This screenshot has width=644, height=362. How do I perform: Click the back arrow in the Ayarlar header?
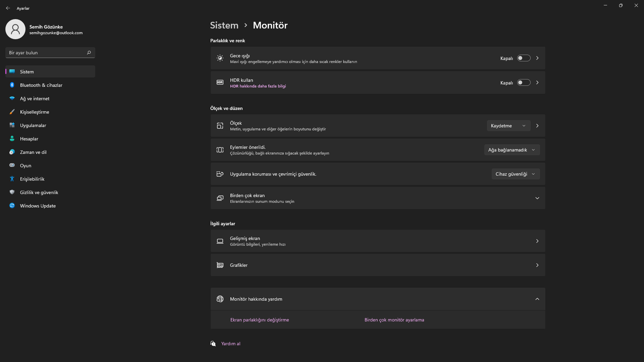click(8, 8)
